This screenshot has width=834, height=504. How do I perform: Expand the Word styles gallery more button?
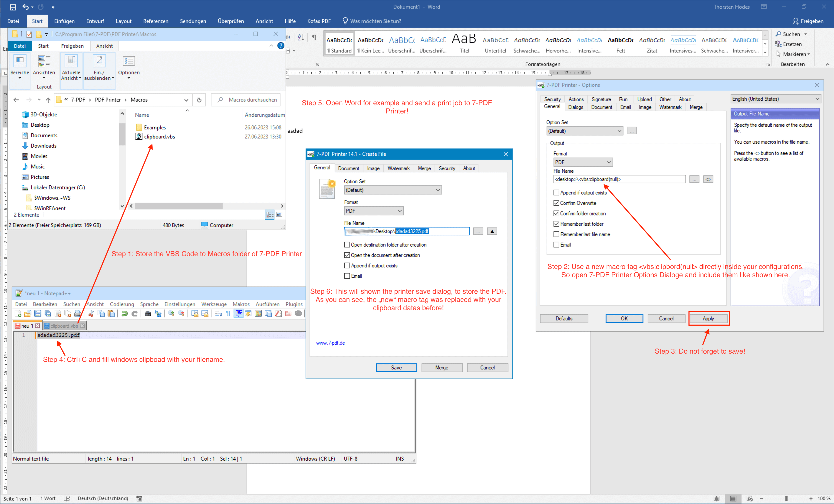coord(765,53)
